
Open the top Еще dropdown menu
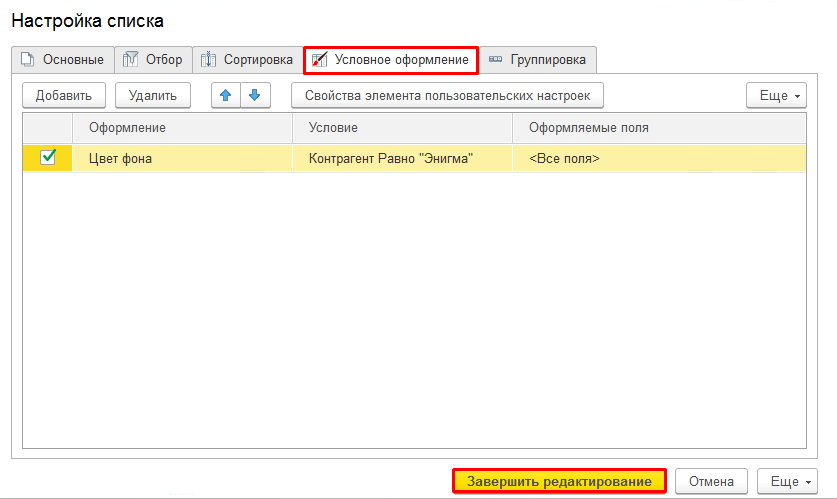[x=776, y=96]
